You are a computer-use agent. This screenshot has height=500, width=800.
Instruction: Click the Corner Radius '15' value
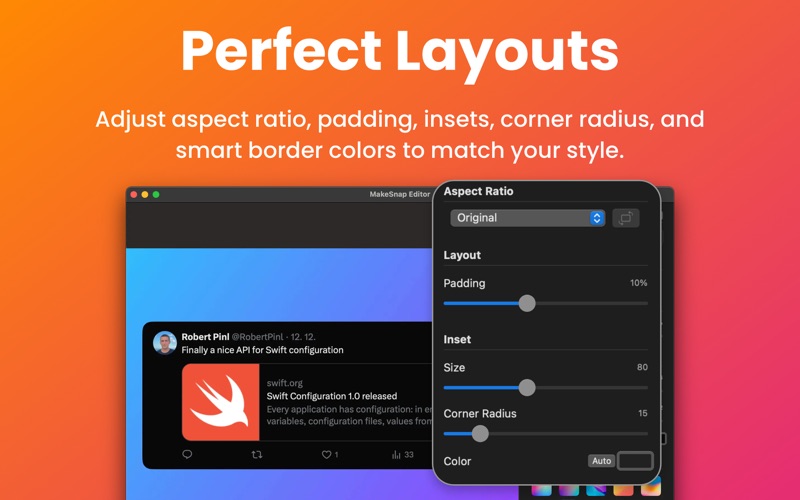643,413
